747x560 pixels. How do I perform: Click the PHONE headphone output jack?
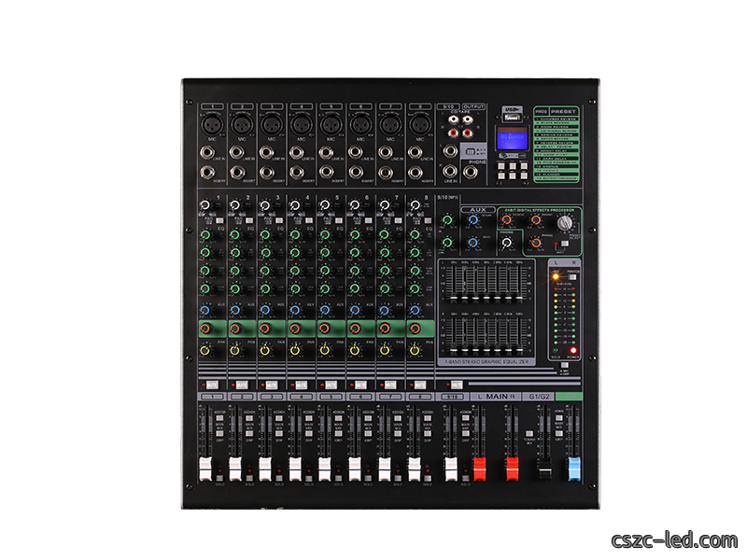coord(471,172)
